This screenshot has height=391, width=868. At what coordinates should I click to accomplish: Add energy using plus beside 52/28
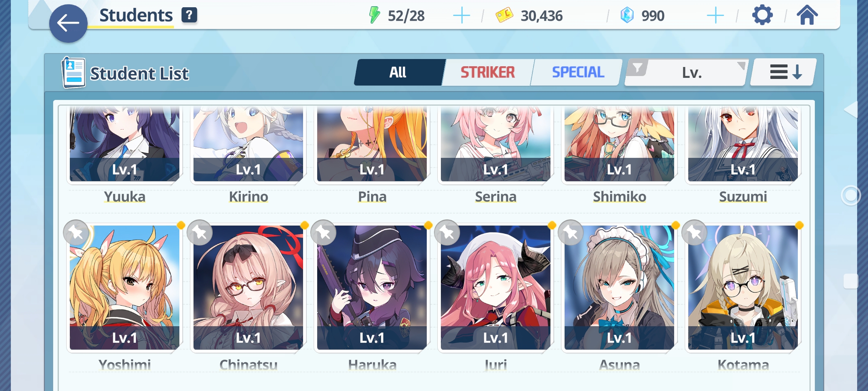pyautogui.click(x=461, y=16)
